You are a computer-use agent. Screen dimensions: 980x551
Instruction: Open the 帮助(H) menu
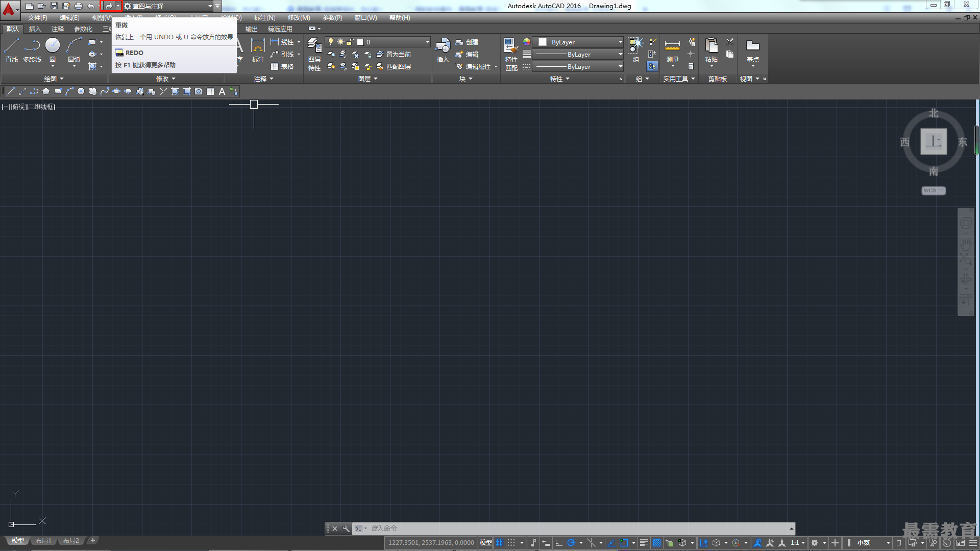[x=400, y=18]
